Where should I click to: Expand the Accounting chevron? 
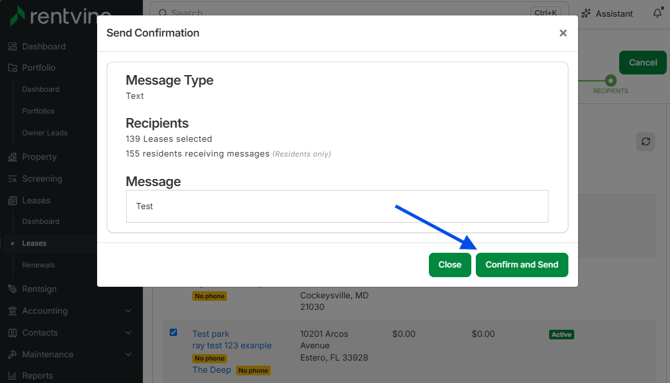[128, 311]
